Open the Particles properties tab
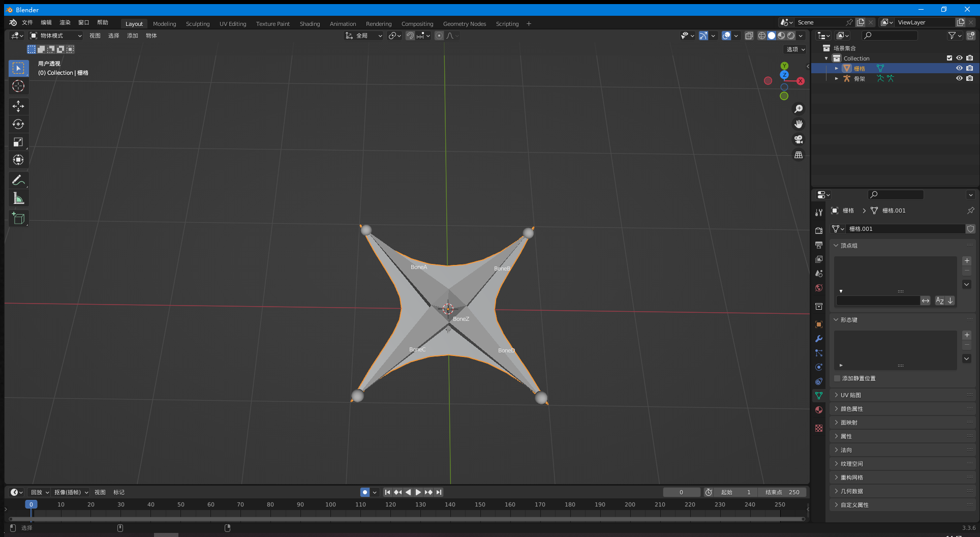 coord(819,353)
